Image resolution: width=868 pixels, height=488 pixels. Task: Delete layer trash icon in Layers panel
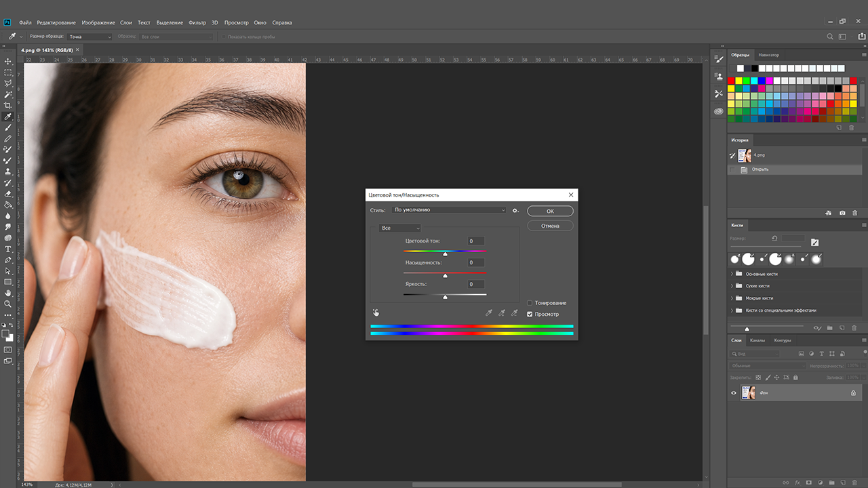(854, 483)
